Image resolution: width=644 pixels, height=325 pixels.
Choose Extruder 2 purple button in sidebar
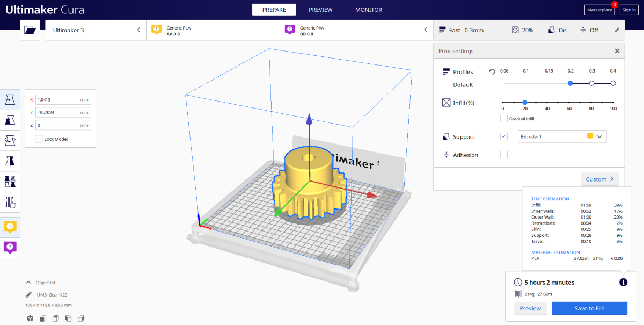(10, 248)
